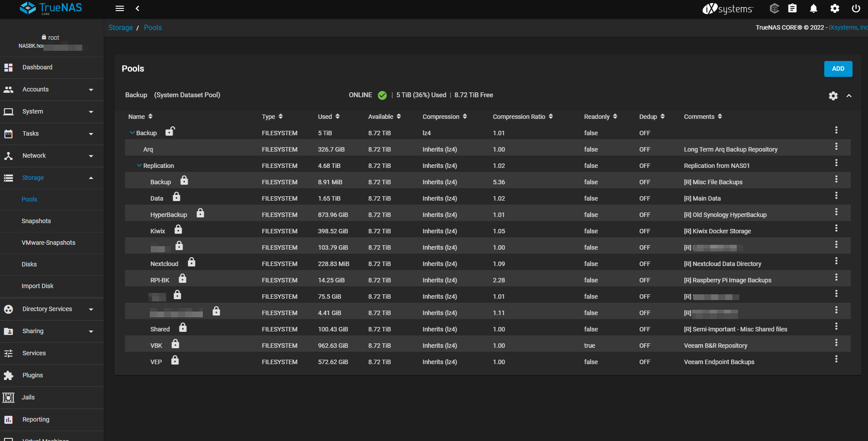This screenshot has width=868, height=441.
Task: Open Snapshots under Storage
Action: [x=52, y=221]
